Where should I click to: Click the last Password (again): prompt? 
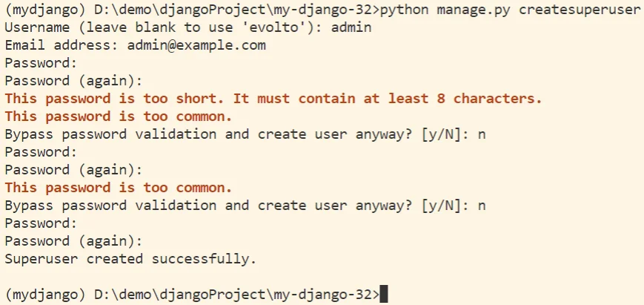pos(73,241)
